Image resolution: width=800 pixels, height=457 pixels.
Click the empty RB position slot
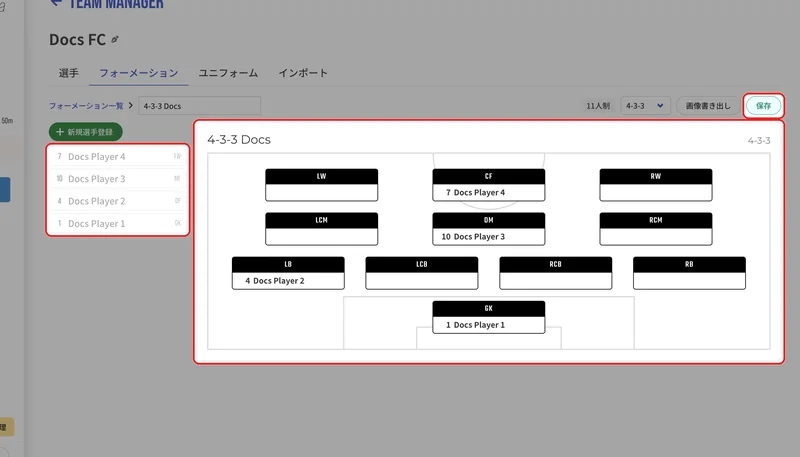click(x=689, y=273)
